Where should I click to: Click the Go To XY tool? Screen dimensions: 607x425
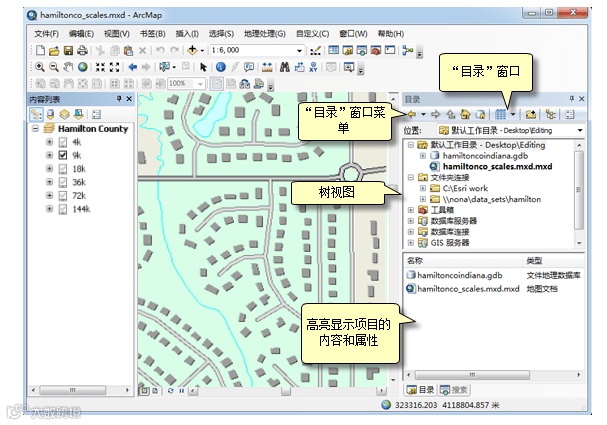click(313, 67)
